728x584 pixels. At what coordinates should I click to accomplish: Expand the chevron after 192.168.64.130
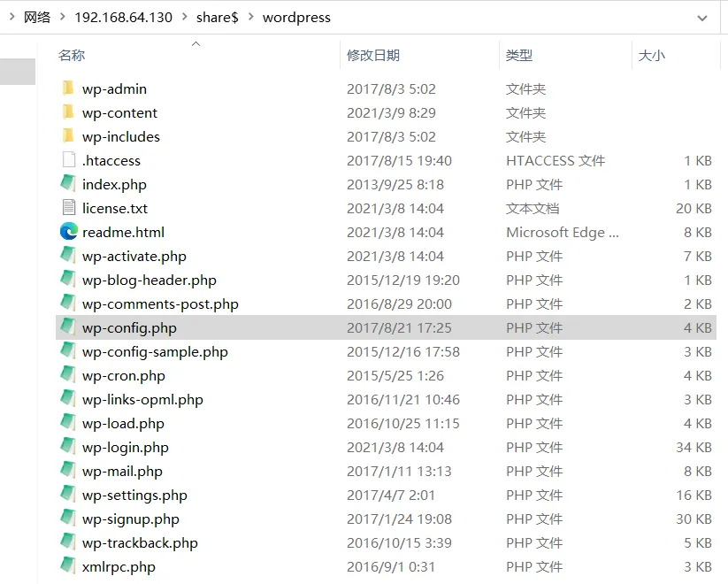click(185, 17)
